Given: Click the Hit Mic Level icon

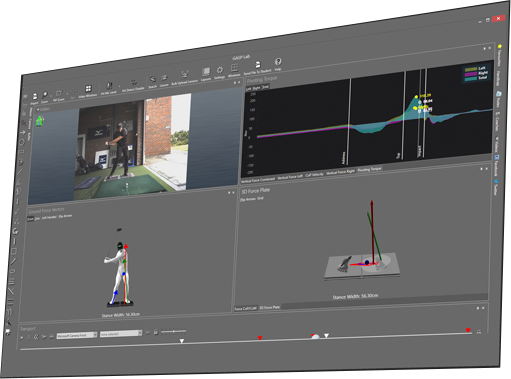Looking at the screenshot, I should point(109,85).
